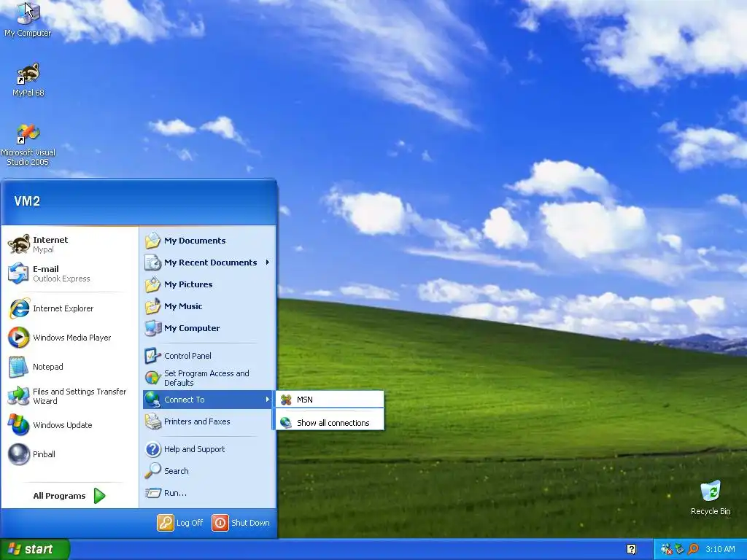Click the language bar help icon
This screenshot has height=560, width=747.
pyautogui.click(x=631, y=549)
